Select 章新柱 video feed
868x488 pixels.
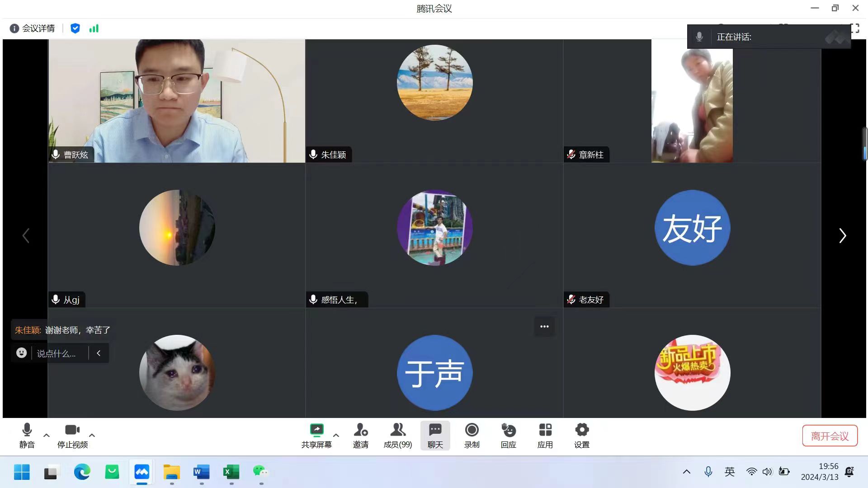(692, 101)
